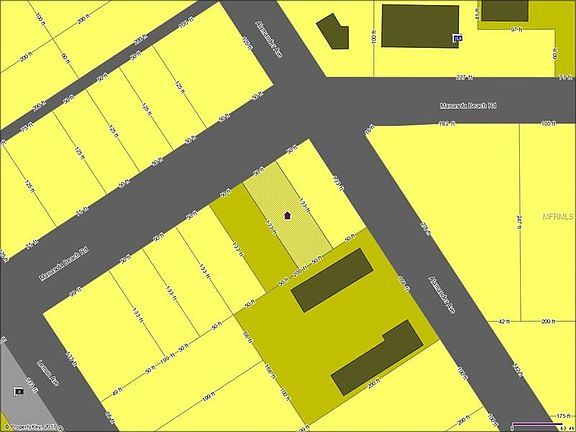576x432 pixels.
Task: Click the MFRMLS watermark text
Action: pos(558,216)
